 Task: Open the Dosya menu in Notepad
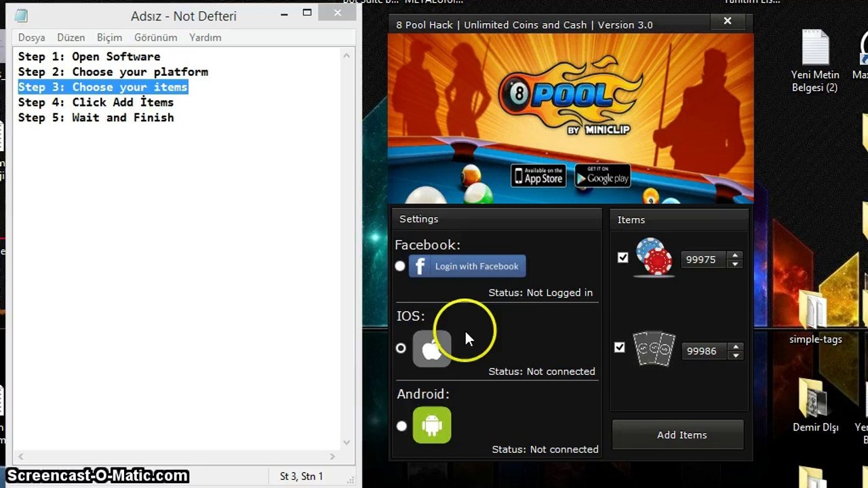(31, 37)
